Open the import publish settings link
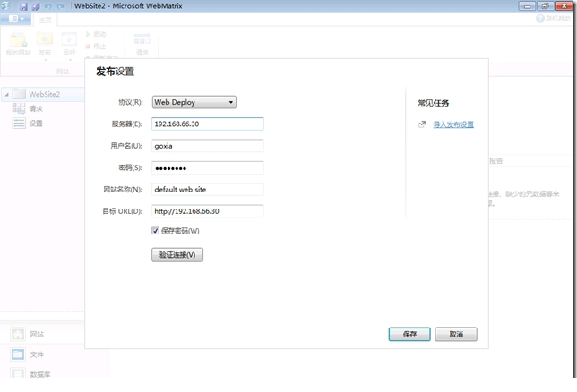Image resolution: width=577 pixels, height=392 pixels. [x=453, y=124]
